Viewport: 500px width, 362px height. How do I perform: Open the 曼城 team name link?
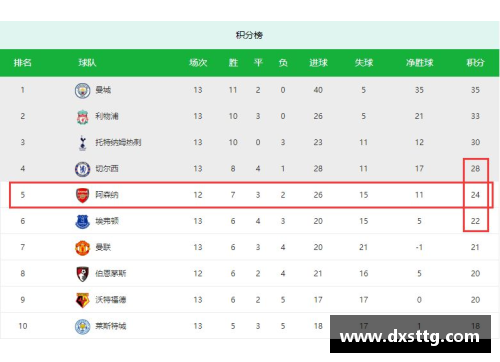point(103,90)
